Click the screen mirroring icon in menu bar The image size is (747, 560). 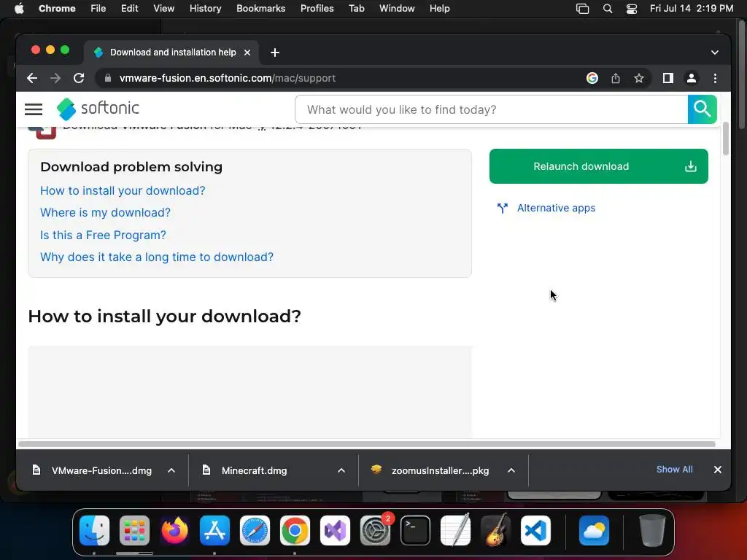[x=583, y=9]
